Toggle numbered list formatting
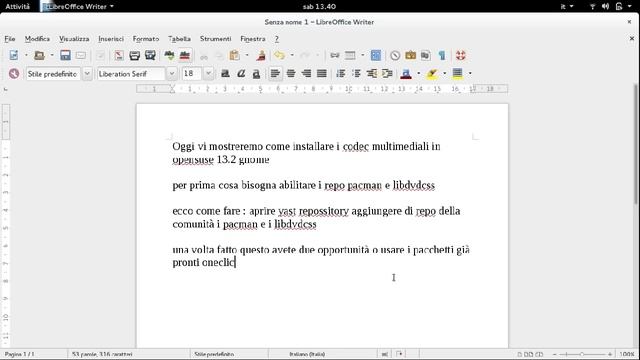This screenshot has width=640, height=360. 340,73
